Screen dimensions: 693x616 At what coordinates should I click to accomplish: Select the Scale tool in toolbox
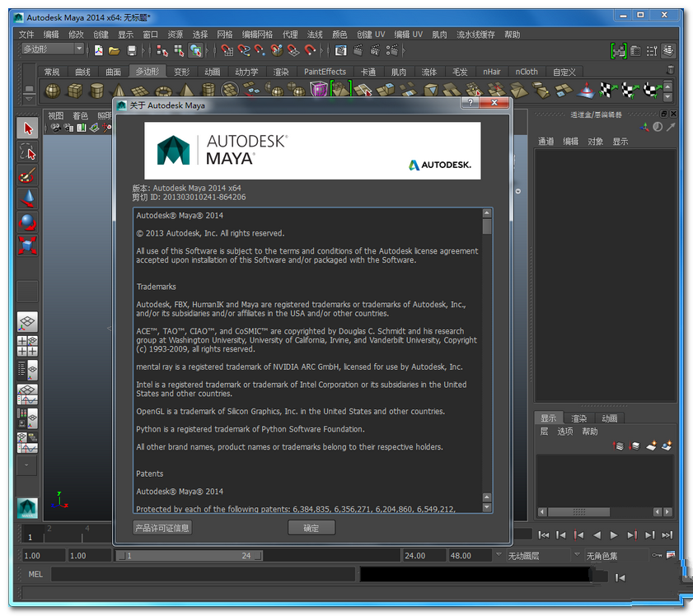27,245
